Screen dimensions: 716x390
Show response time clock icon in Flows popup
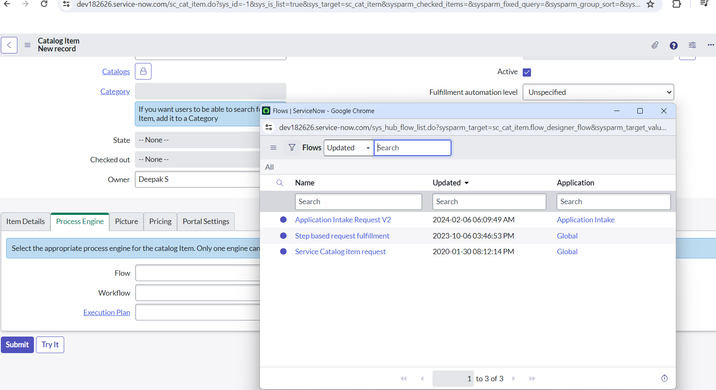click(664, 378)
